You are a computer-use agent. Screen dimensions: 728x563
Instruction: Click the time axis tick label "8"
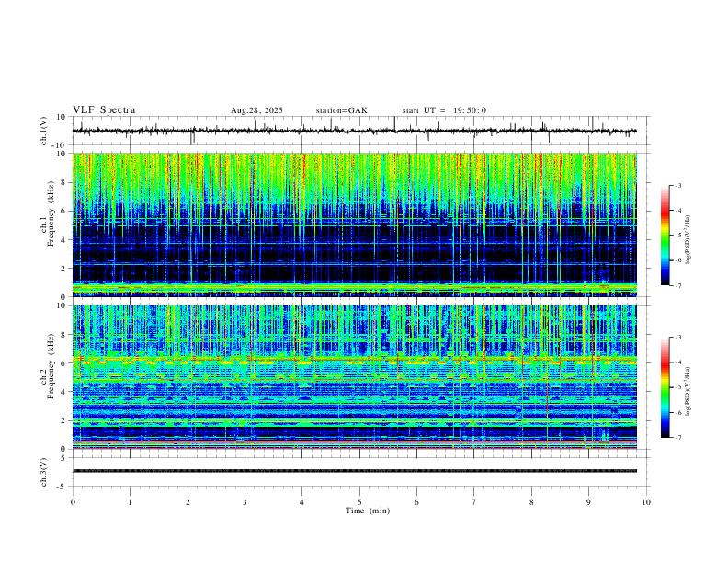tap(531, 502)
